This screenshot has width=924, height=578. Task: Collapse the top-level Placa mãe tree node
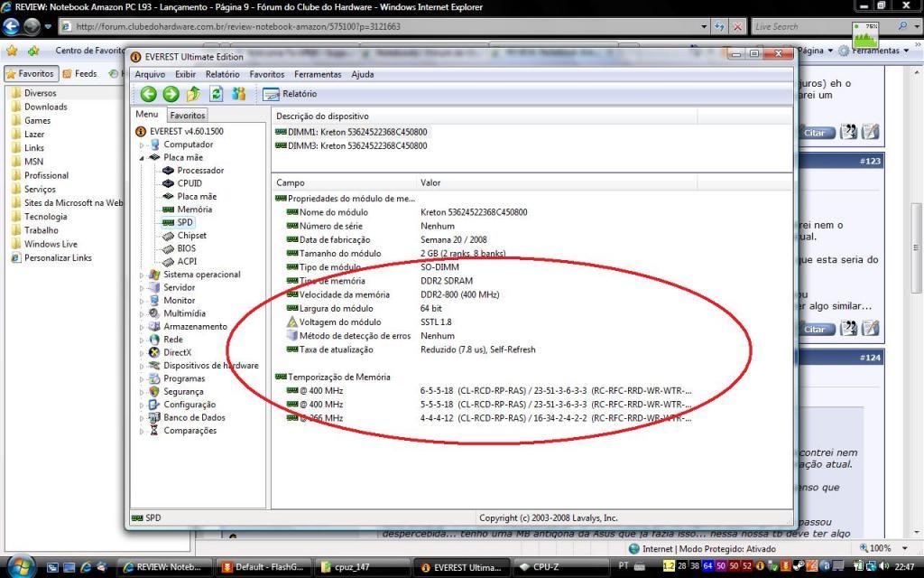142,157
